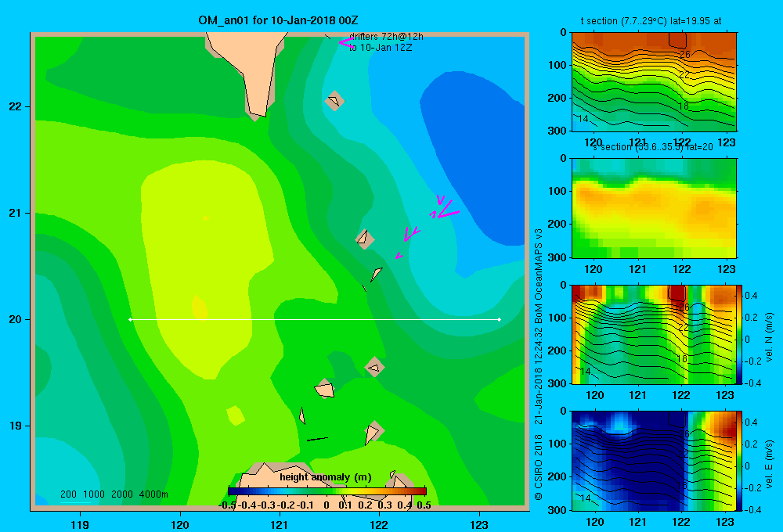Viewport: 783px width, 532px height.
Task: Click latitude tick "19" on main map
Action: (x=16, y=426)
